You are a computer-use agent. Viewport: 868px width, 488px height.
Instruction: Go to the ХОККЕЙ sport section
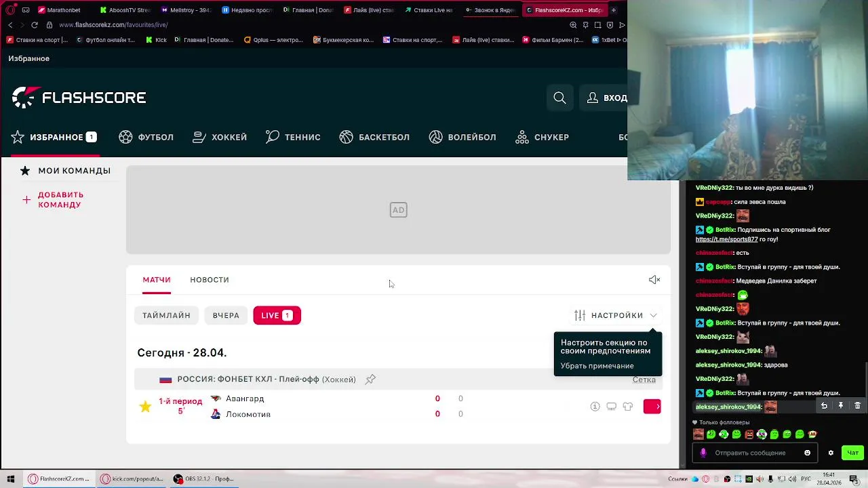[220, 137]
